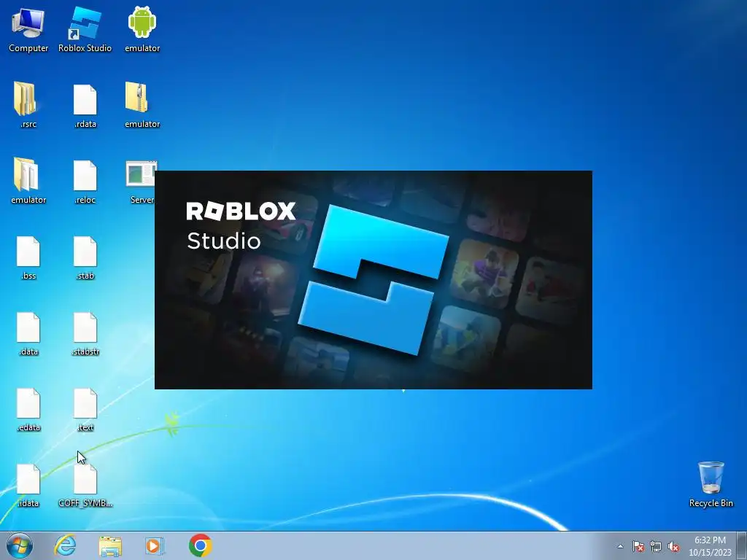Click the Roblox Studio splash logo
Screen dimensions: 747x560
tap(373, 280)
